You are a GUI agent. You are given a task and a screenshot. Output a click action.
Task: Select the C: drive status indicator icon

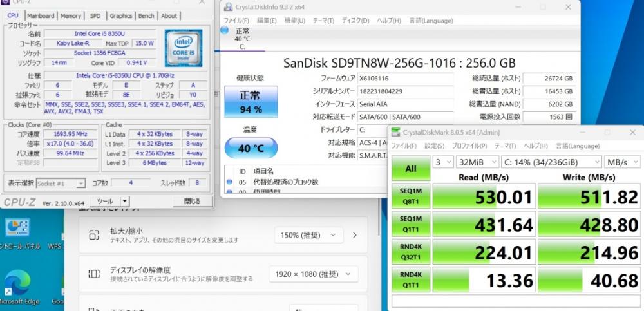pos(224,30)
